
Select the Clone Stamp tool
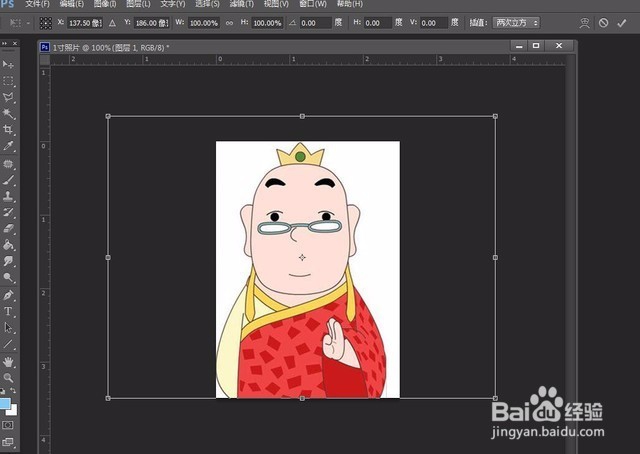[8, 196]
